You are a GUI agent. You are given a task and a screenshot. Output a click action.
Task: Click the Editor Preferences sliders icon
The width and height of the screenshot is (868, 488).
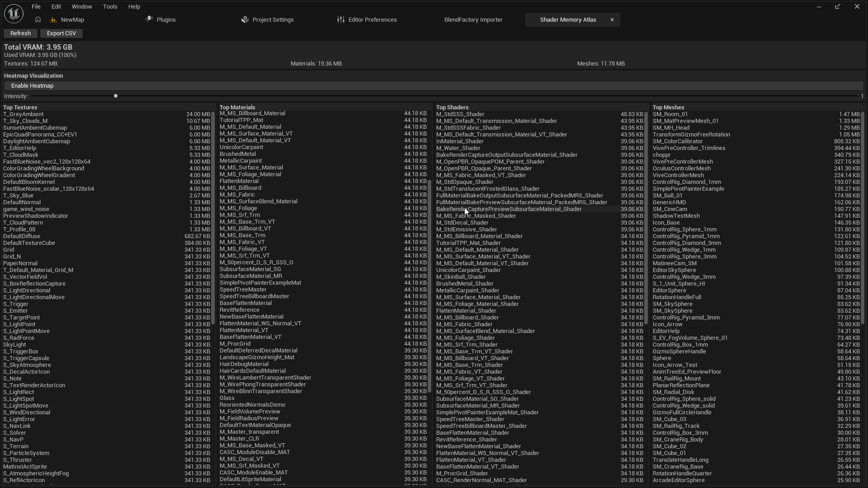341,19
